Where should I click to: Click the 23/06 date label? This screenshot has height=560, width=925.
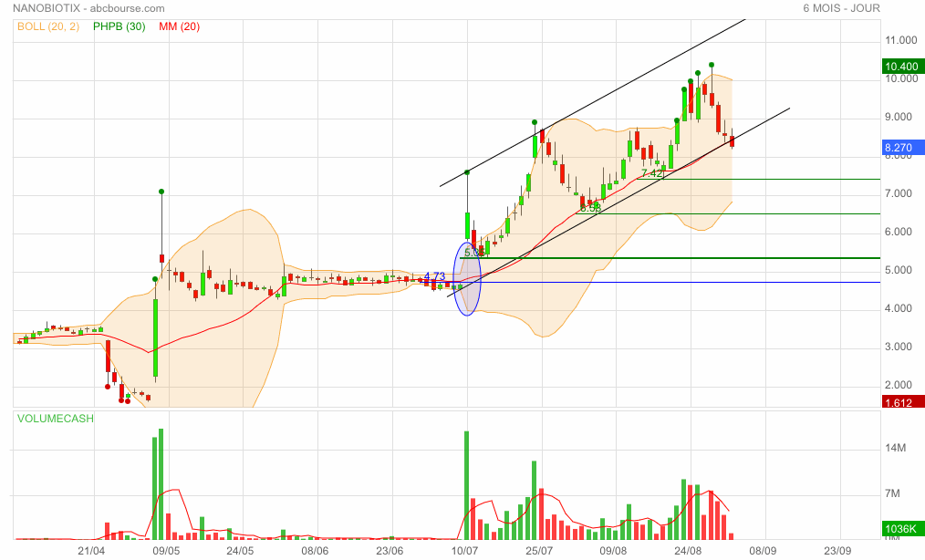[390, 551]
